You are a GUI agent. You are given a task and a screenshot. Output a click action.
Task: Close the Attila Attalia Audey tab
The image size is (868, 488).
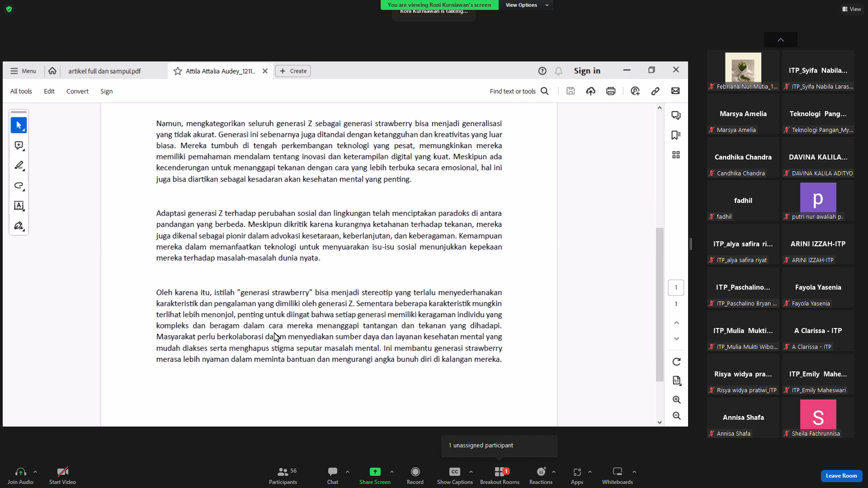pyautogui.click(x=265, y=71)
